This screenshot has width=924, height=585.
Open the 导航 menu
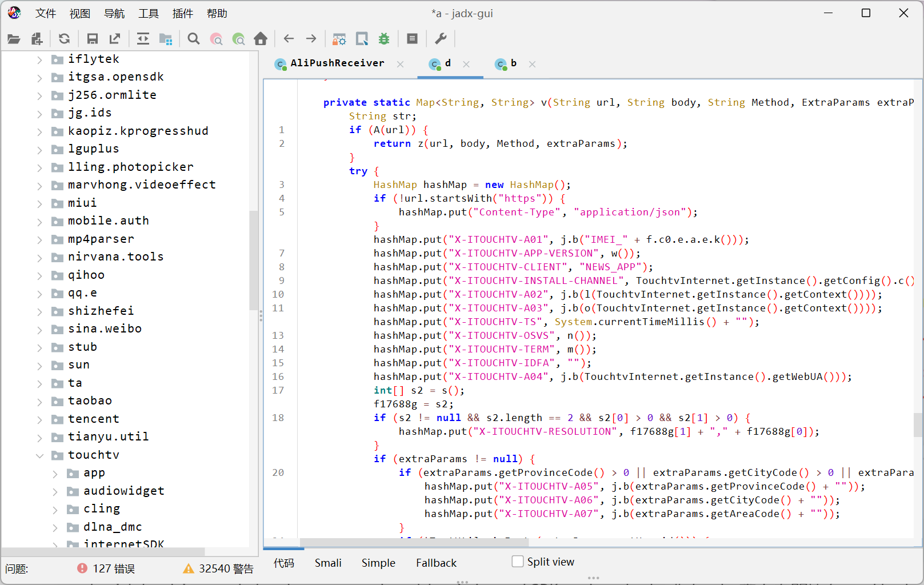(114, 13)
